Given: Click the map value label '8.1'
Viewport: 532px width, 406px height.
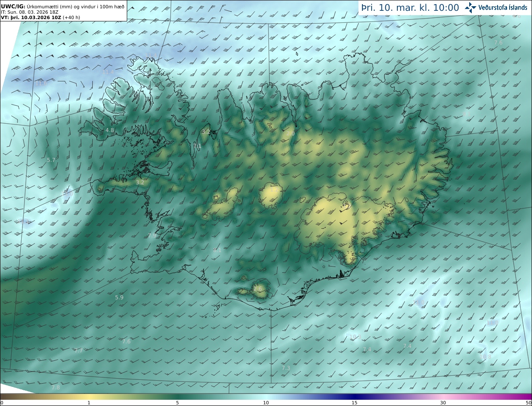Looking at the screenshot, I should click(x=217, y=250).
